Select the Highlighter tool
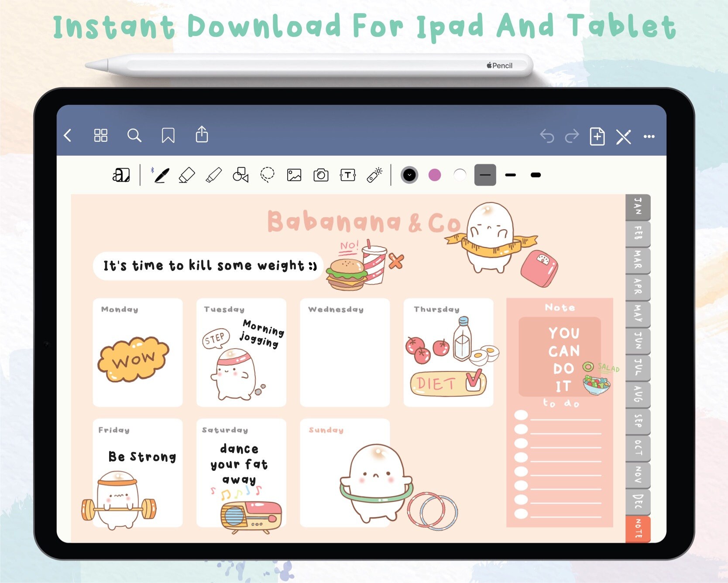Viewport: 728px width, 583px height. point(214,175)
